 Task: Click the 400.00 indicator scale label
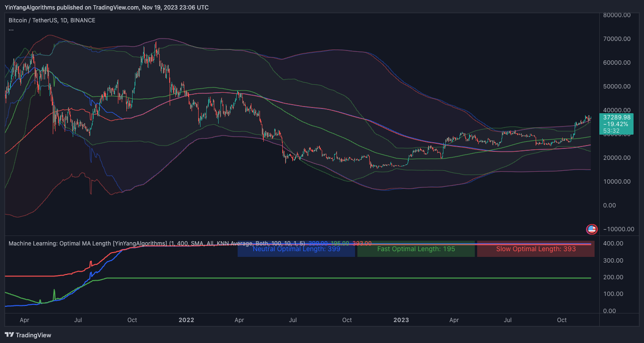click(613, 244)
